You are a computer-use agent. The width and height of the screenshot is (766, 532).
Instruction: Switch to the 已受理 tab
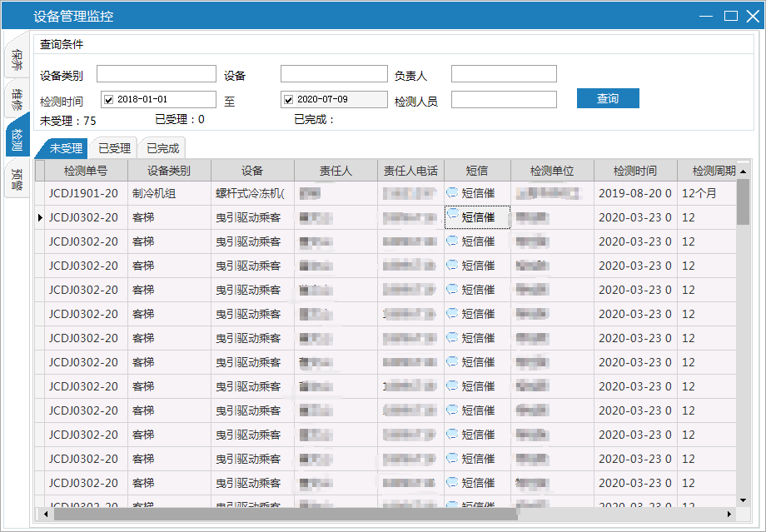(114, 148)
